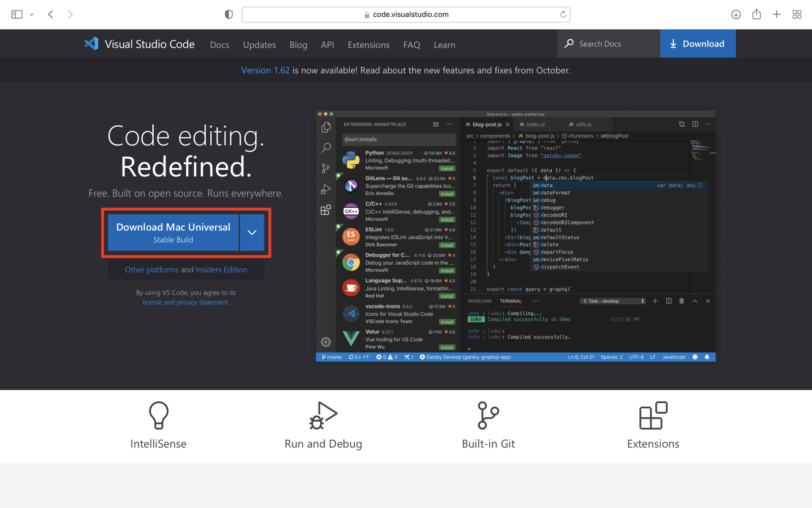This screenshot has height=508, width=812.
Task: Switch to the TERMINAL panel tab
Action: point(511,301)
